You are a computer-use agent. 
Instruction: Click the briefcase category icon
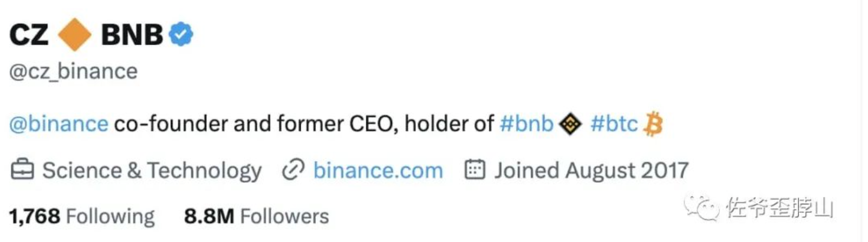[x=22, y=171]
